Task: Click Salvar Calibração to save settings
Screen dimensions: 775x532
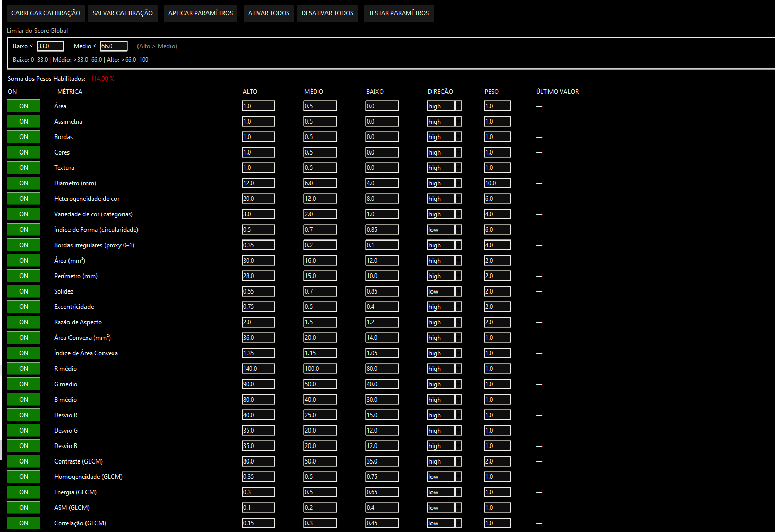Action: point(123,13)
